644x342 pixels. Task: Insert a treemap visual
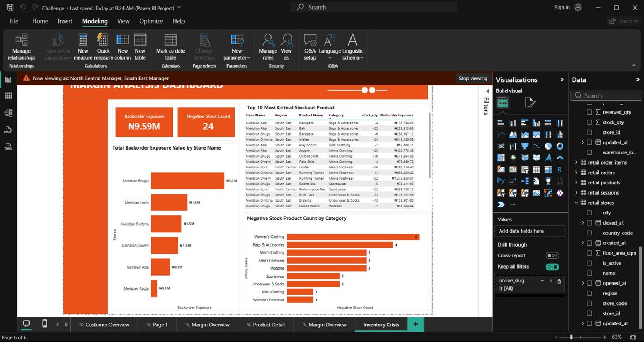click(x=501, y=158)
